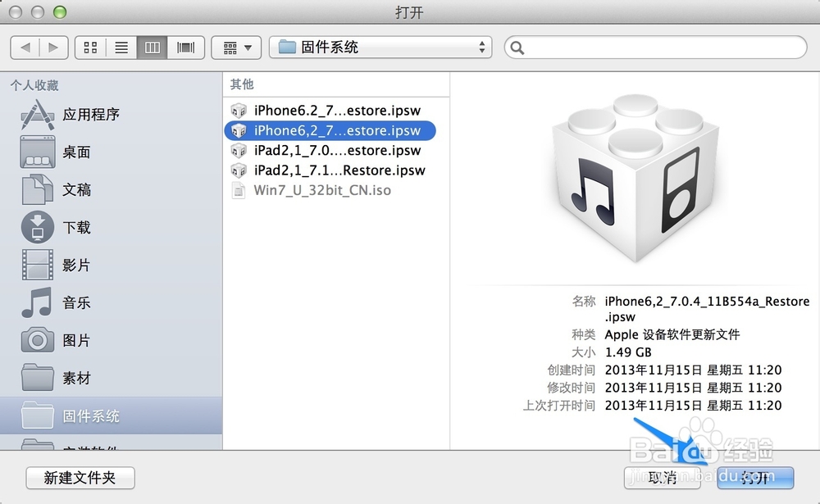Click the 影片 film strip icon
The width and height of the screenshot is (820, 504).
tap(39, 265)
